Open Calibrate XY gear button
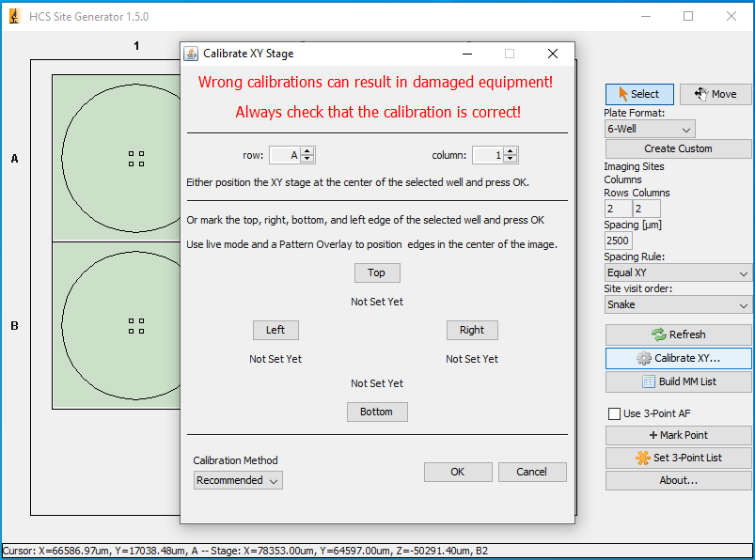This screenshot has height=560, width=755. coord(678,358)
